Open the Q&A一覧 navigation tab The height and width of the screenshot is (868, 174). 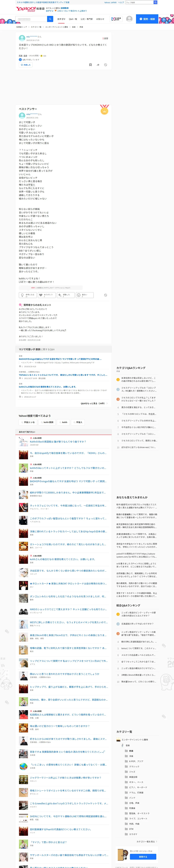click(73, 19)
